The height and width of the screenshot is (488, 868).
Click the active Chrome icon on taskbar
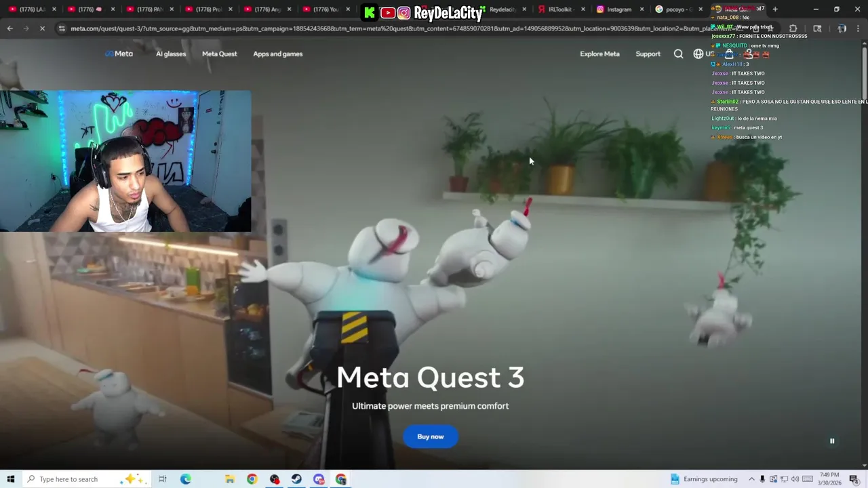341,479
